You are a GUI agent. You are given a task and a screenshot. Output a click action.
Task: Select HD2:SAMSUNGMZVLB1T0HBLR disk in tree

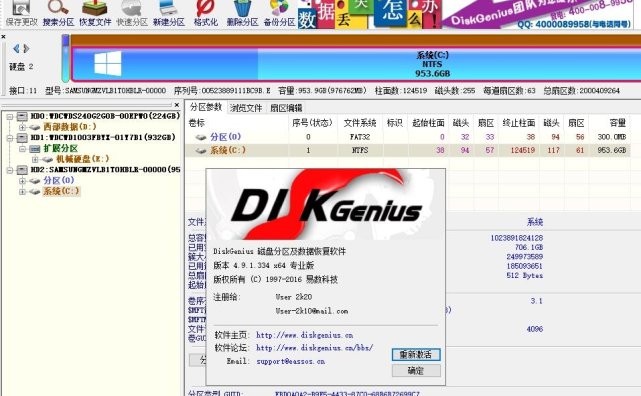click(x=105, y=170)
